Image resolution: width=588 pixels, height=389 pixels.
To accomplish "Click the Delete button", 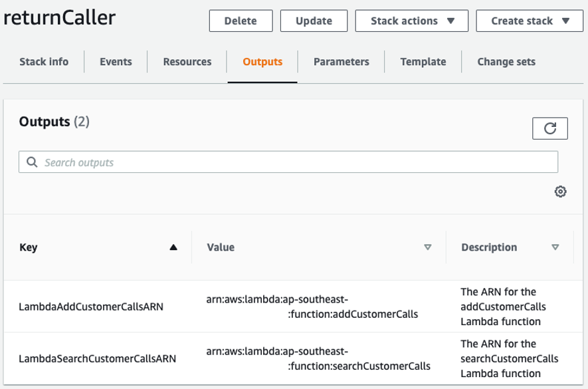I will (241, 21).
